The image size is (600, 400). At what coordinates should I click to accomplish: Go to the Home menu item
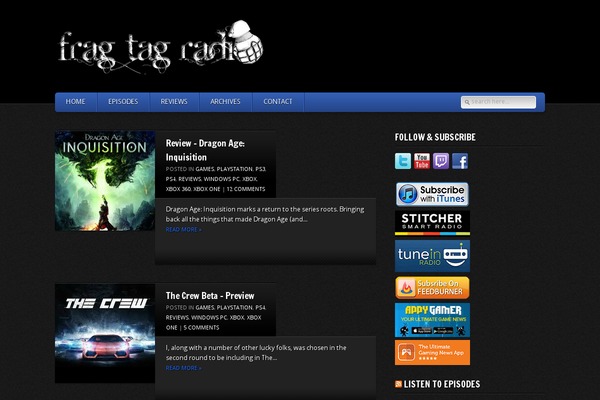[x=75, y=102]
